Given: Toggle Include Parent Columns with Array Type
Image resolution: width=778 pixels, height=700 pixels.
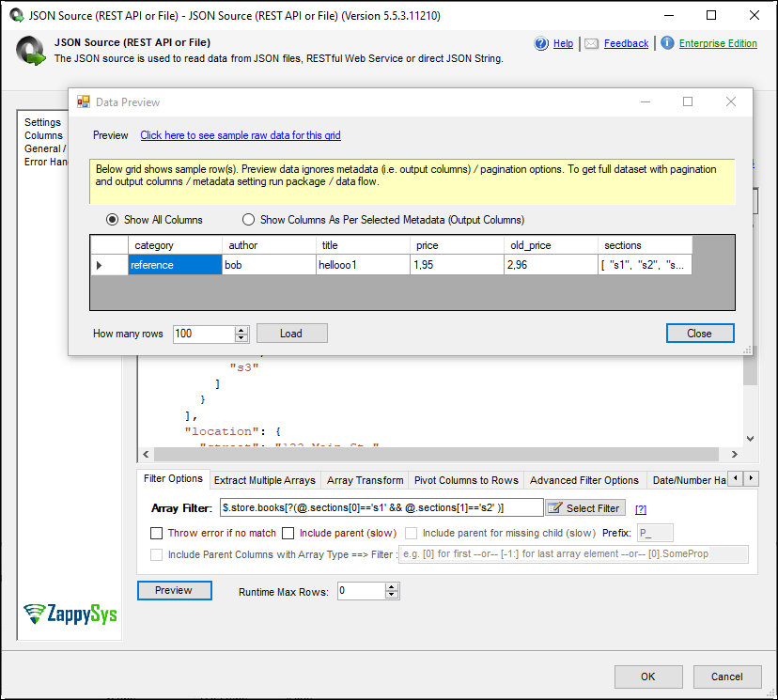Looking at the screenshot, I should 156,554.
